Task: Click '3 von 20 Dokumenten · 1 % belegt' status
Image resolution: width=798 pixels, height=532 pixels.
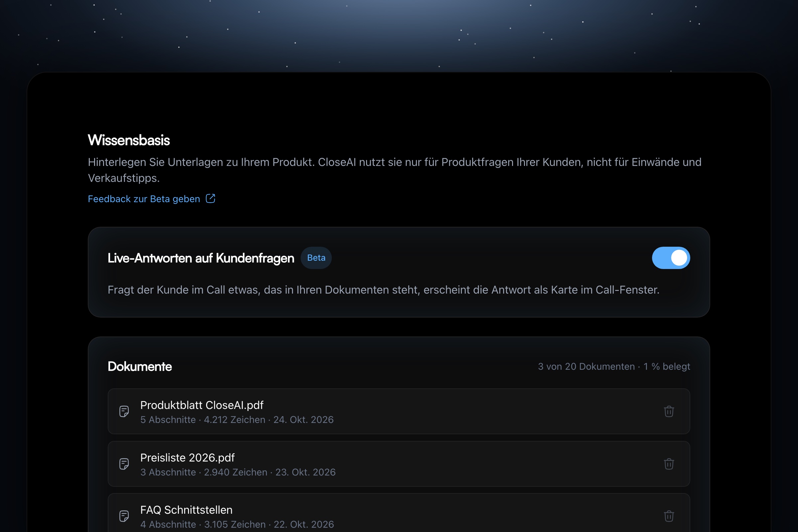Action: [614, 366]
